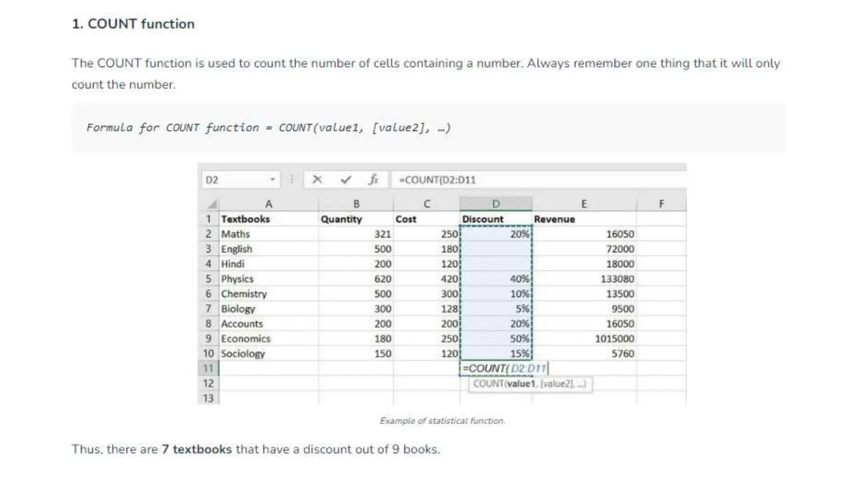
Task: Select row 5 header
Action: coord(208,279)
